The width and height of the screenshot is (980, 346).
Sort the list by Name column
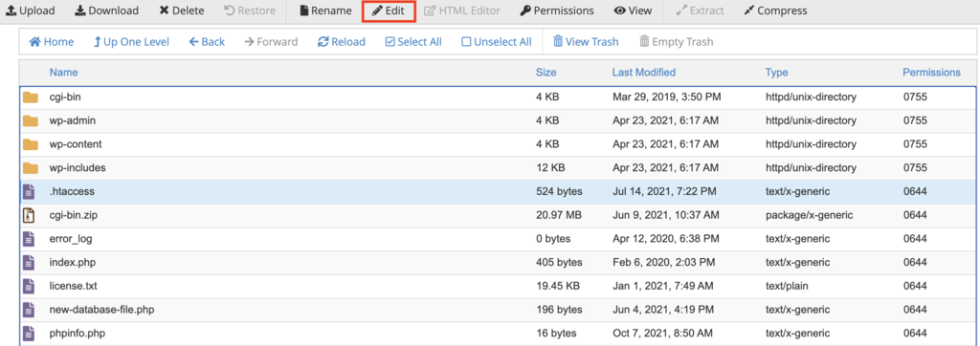[x=64, y=73]
